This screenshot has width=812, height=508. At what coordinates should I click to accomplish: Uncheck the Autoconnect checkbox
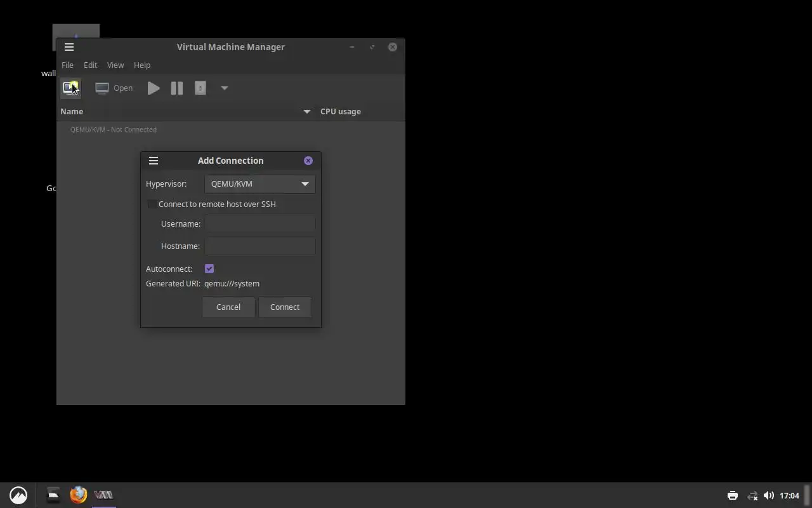(209, 269)
